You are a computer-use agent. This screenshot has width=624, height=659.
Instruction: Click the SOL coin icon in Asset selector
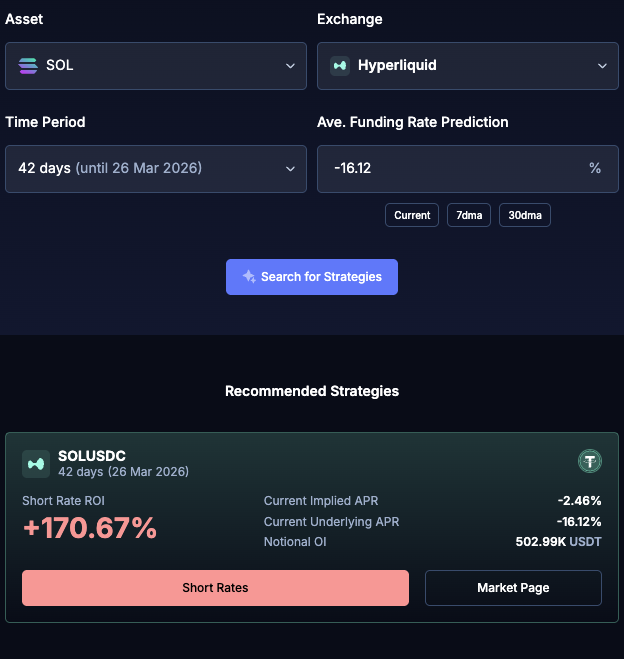pyautogui.click(x=28, y=66)
